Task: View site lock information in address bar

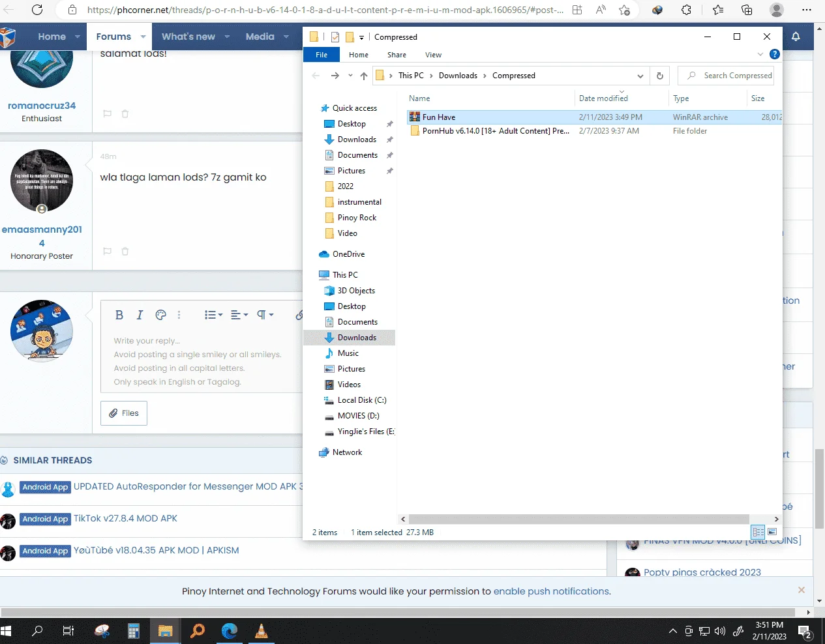Action: (x=72, y=10)
